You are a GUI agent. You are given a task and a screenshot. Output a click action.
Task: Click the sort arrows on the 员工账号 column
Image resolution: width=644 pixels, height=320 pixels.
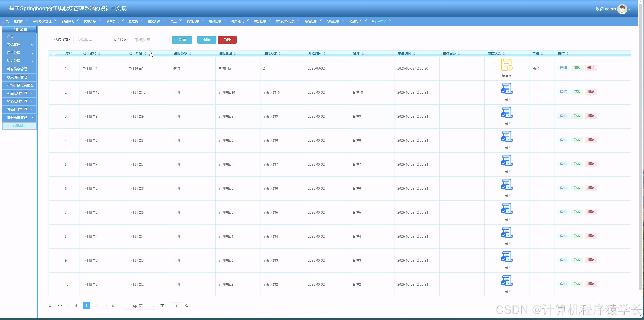(99, 54)
